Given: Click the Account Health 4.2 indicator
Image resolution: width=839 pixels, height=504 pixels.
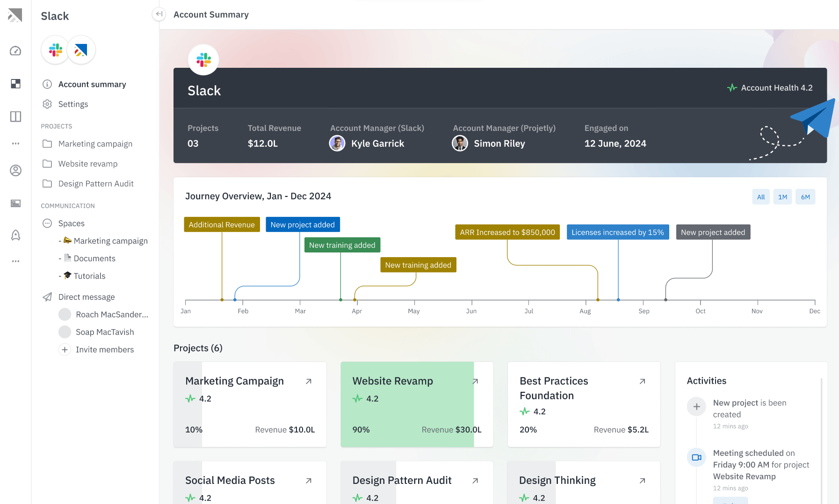Looking at the screenshot, I should click(x=770, y=88).
